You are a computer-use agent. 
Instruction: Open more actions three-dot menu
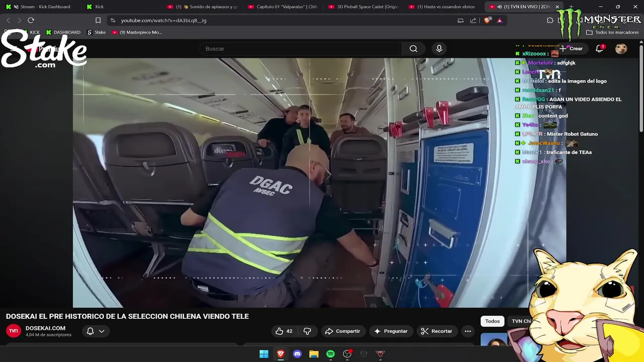tap(468, 331)
